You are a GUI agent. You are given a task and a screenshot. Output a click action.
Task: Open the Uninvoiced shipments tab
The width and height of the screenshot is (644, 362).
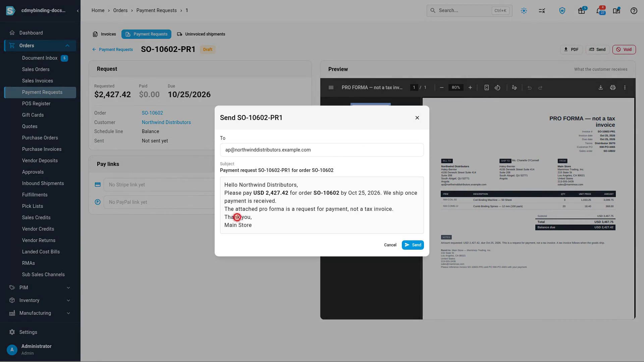point(201,34)
